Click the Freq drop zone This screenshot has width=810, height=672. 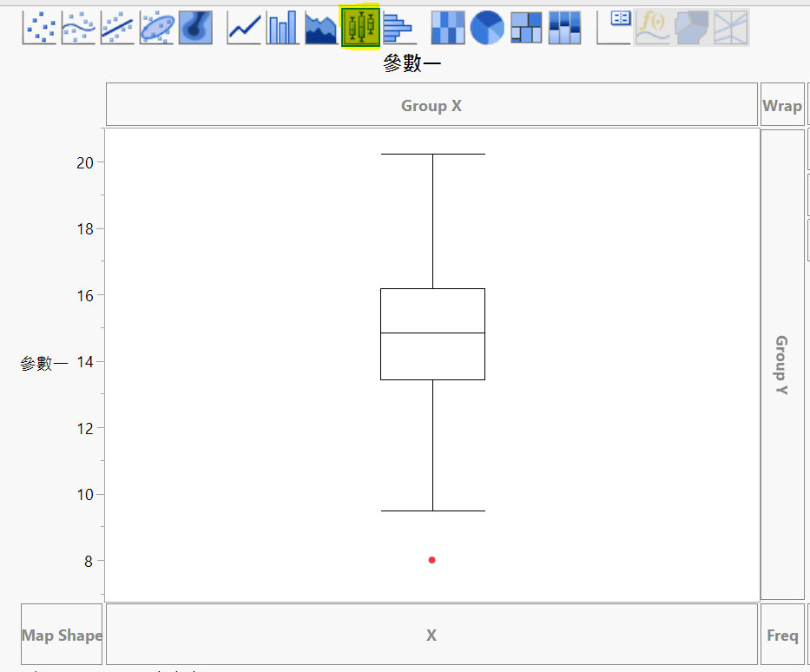coord(782,635)
